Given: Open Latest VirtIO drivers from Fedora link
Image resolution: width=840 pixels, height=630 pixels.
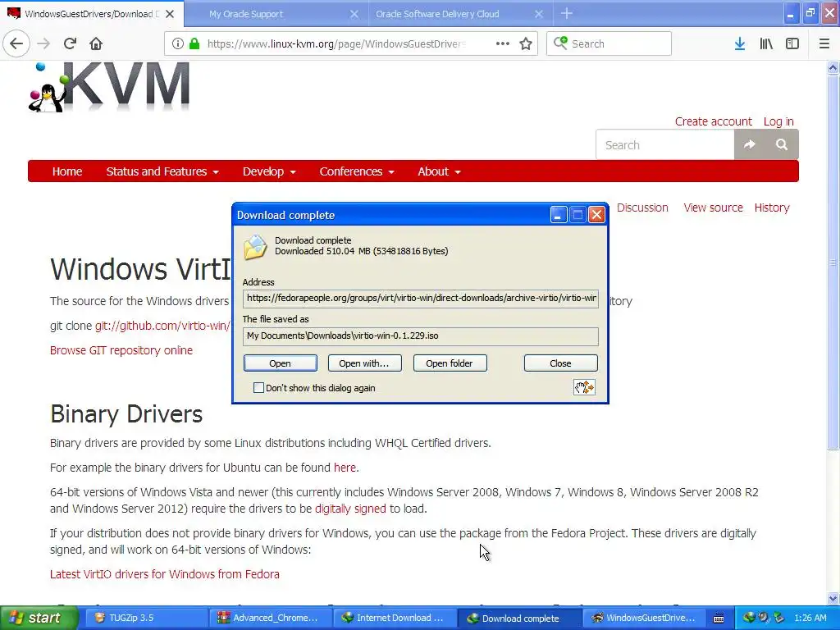Looking at the screenshot, I should pyautogui.click(x=164, y=574).
